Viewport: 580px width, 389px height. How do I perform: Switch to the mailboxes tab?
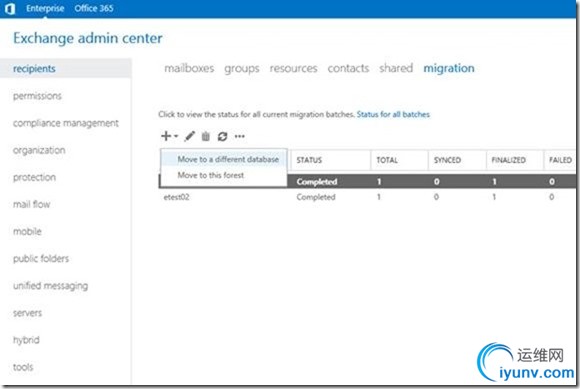tap(189, 68)
